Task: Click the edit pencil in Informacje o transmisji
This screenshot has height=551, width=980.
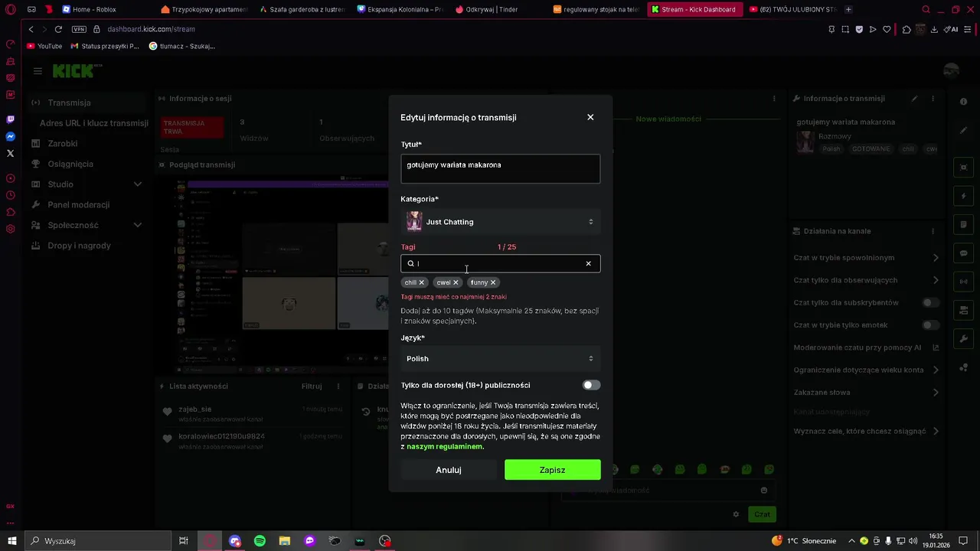Action: (x=914, y=99)
